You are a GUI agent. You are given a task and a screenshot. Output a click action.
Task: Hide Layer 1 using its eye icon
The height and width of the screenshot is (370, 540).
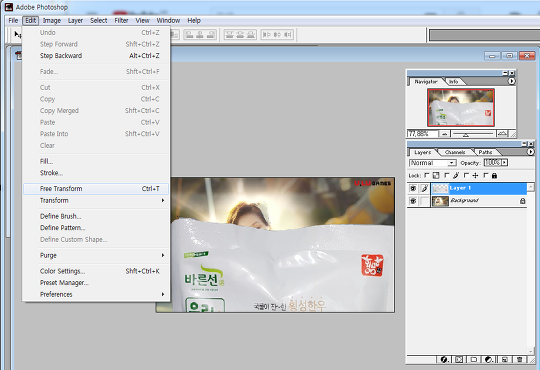coord(413,188)
